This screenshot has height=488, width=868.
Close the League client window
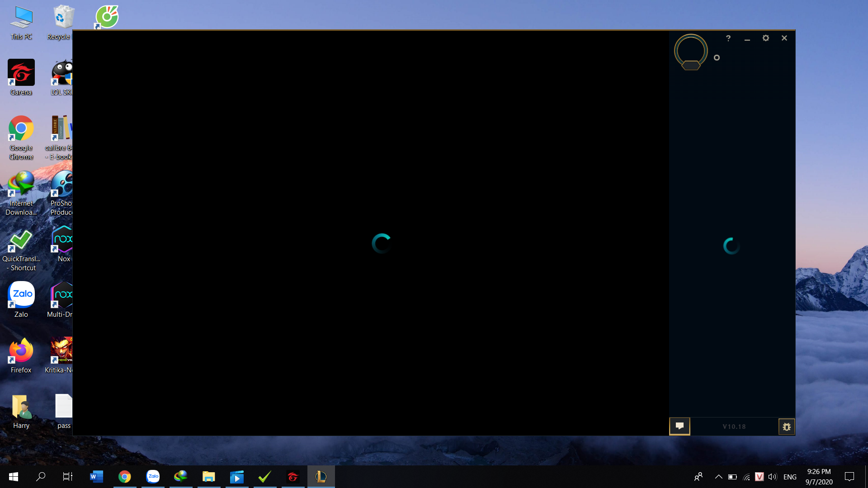[784, 38]
